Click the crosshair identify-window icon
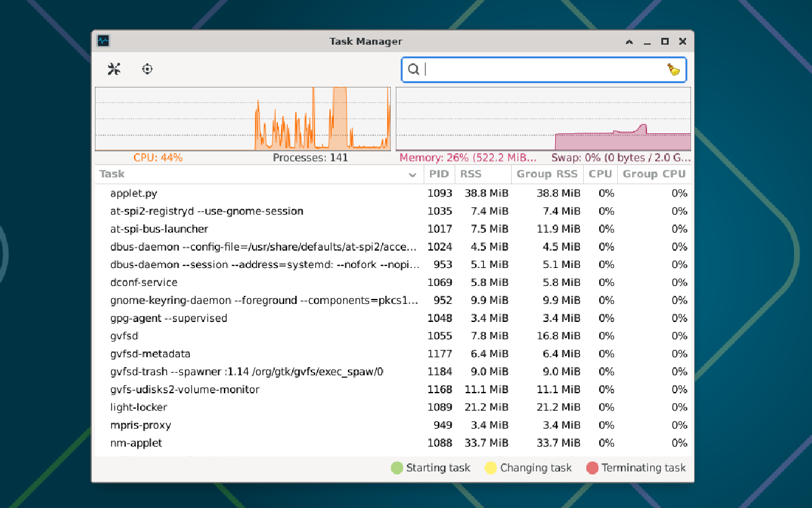 (x=147, y=69)
